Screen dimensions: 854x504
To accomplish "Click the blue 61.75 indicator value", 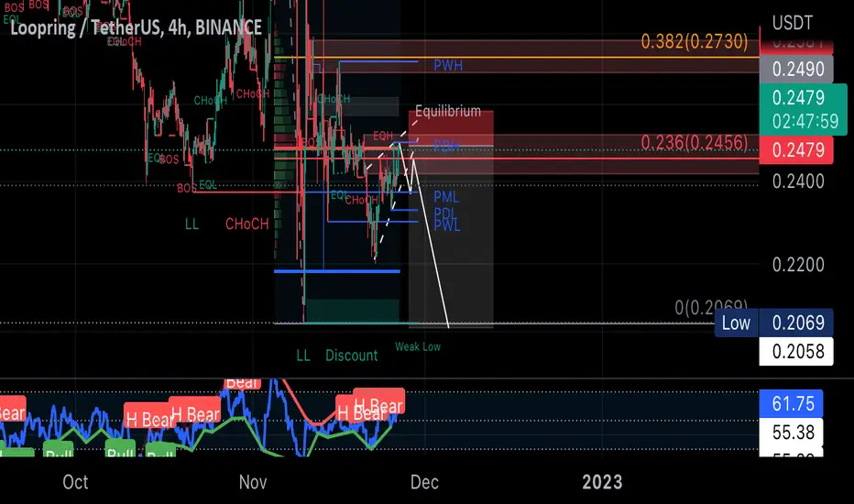I will [x=792, y=404].
